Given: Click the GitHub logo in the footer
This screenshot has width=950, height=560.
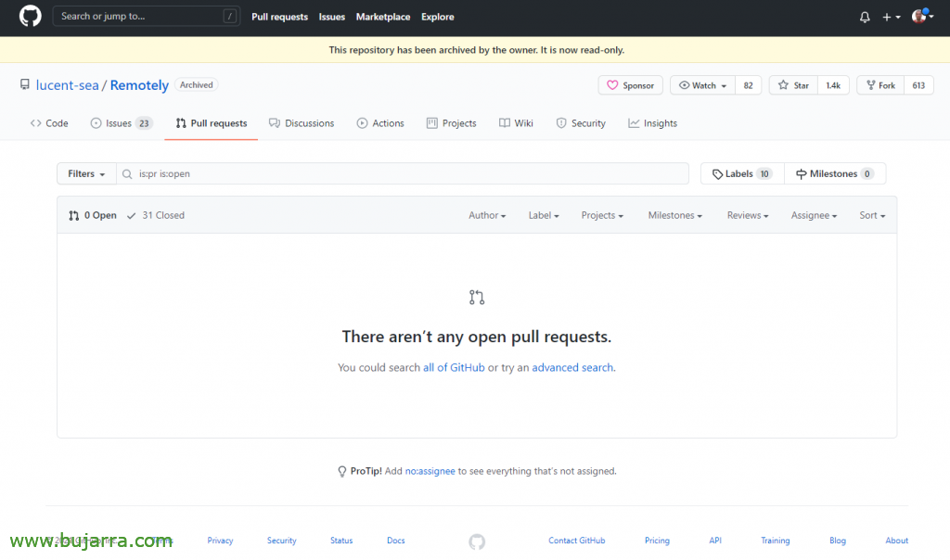Looking at the screenshot, I should pyautogui.click(x=476, y=541).
